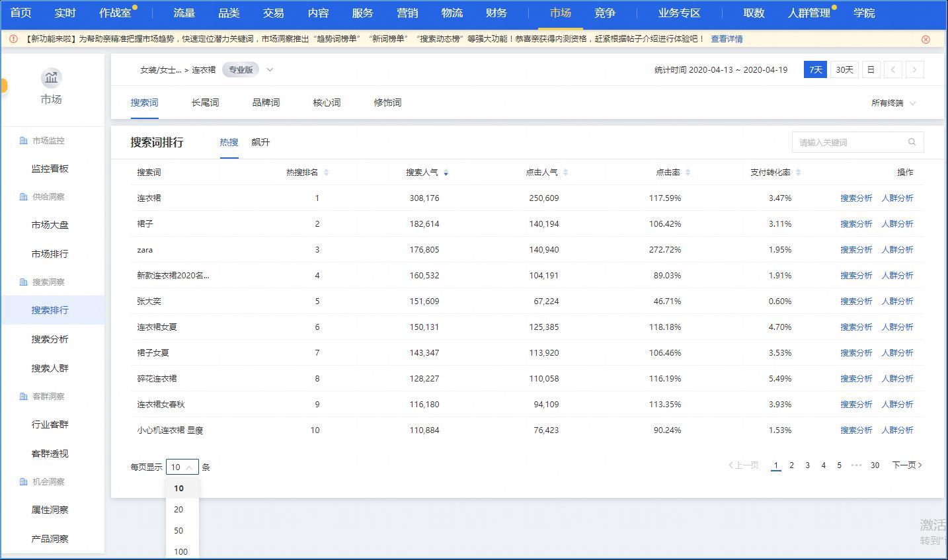948x560 pixels.
Task: Open 首页 in top navigation
Action: tap(20, 13)
